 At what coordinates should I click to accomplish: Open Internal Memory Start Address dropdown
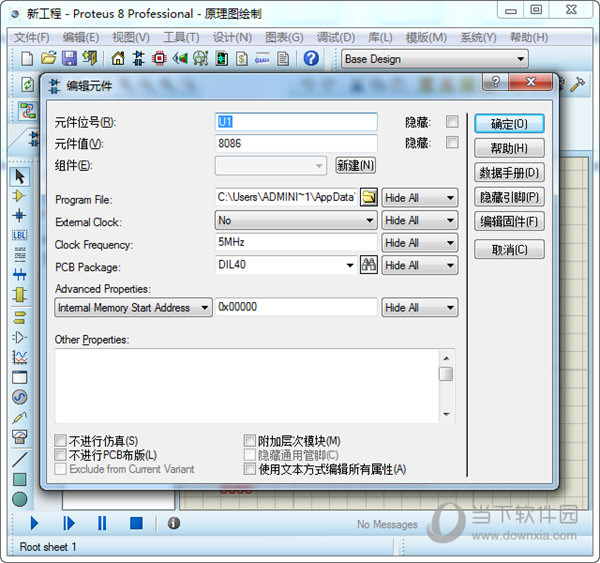[x=133, y=307]
